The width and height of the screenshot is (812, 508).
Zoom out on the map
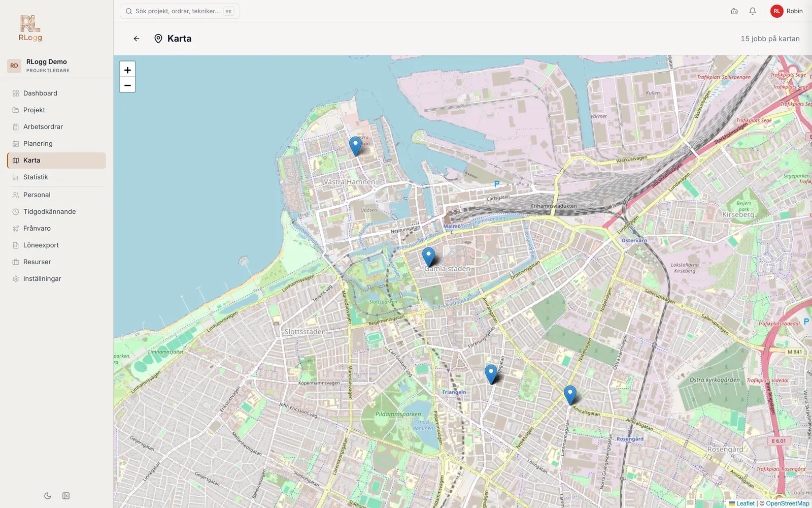click(127, 85)
